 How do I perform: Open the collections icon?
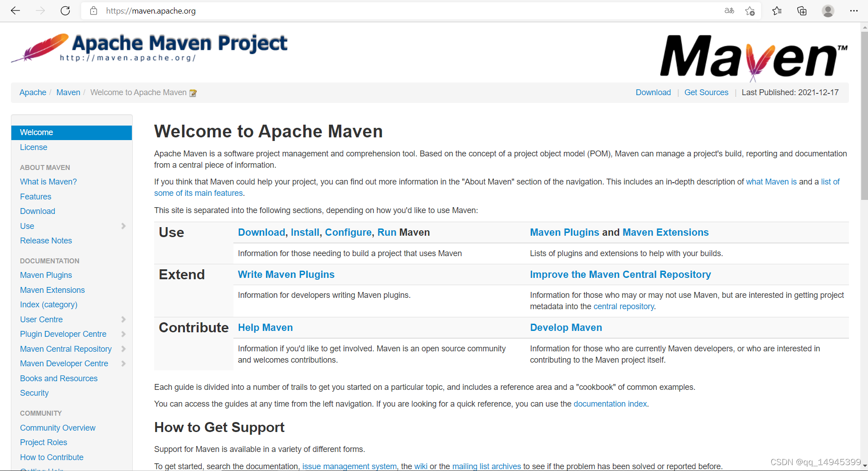point(802,11)
